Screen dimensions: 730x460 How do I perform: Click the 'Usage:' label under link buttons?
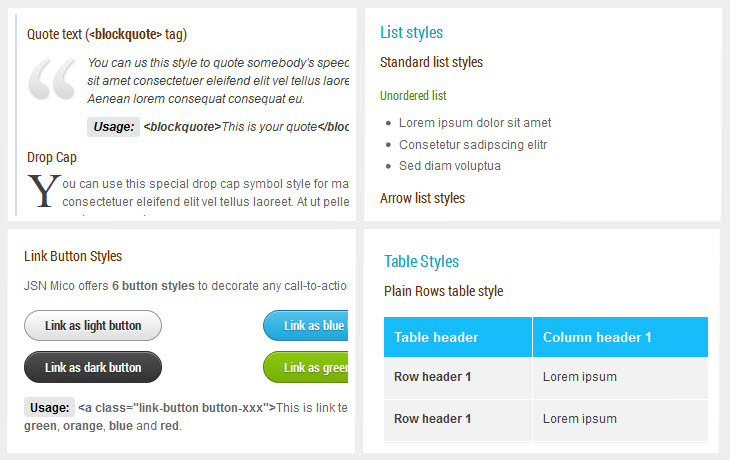49,407
